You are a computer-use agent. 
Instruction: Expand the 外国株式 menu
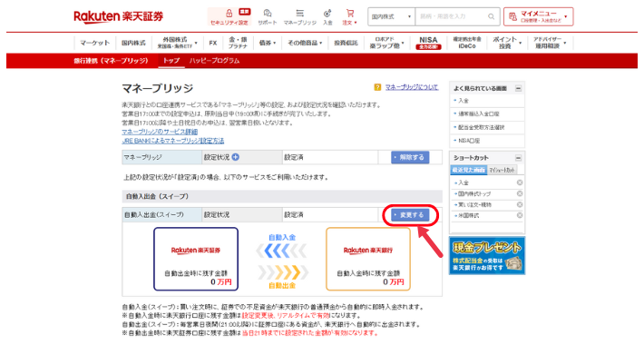coord(177,43)
